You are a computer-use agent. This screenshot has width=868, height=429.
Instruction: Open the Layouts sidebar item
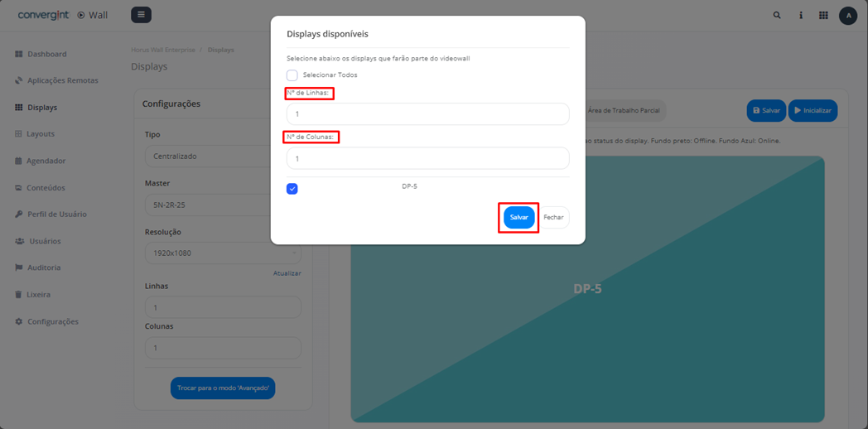(41, 133)
